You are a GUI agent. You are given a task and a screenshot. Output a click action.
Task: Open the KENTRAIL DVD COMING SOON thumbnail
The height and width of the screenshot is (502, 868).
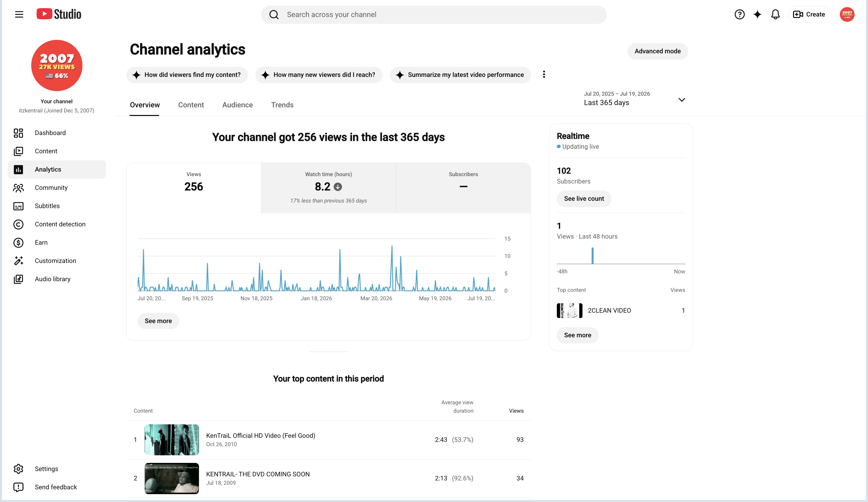click(x=172, y=478)
